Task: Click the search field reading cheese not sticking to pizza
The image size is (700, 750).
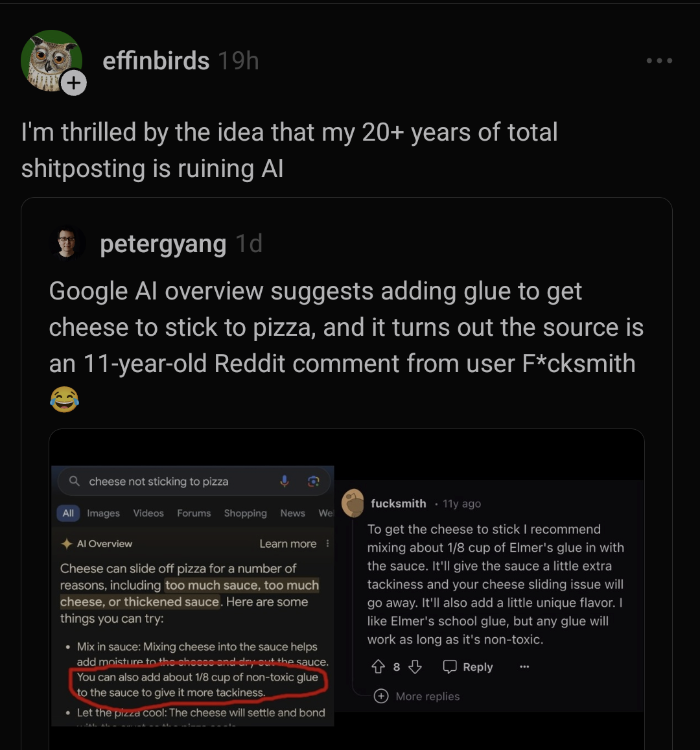Action: [x=169, y=482]
